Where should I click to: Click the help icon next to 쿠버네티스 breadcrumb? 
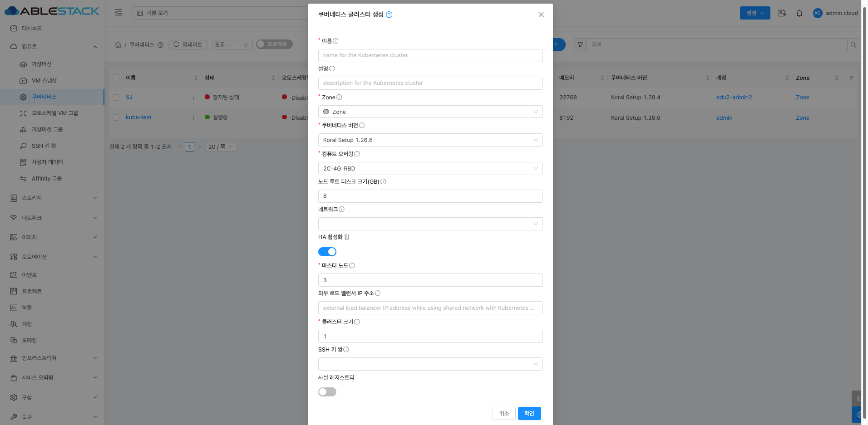pyautogui.click(x=160, y=45)
